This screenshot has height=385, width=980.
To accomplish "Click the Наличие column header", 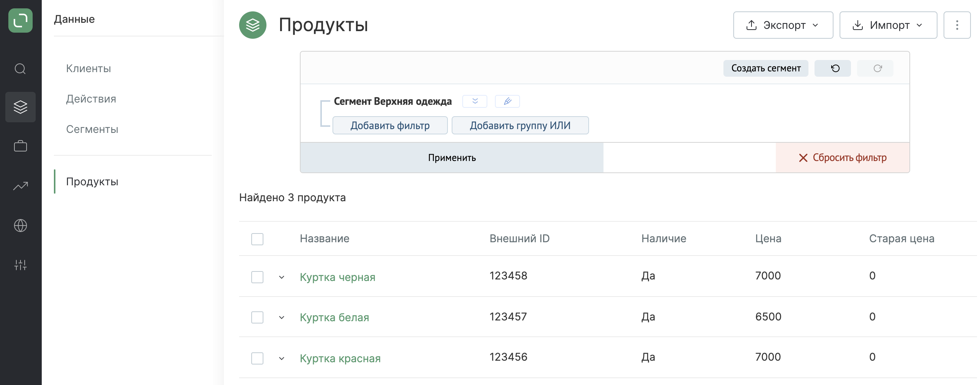I will pos(664,238).
